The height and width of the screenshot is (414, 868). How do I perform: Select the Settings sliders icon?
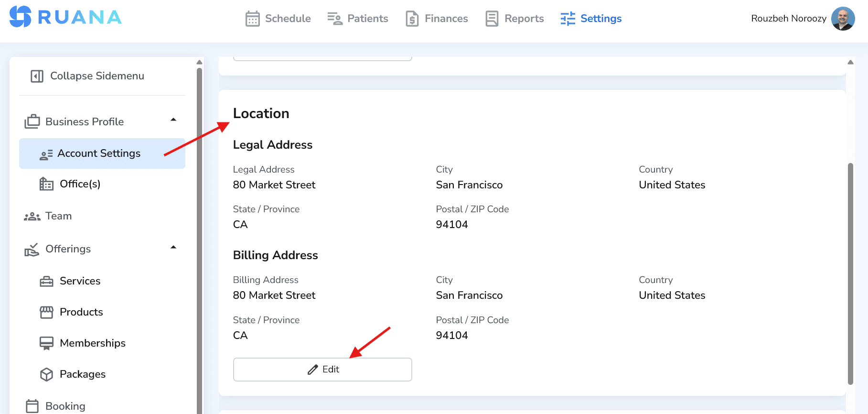[568, 19]
